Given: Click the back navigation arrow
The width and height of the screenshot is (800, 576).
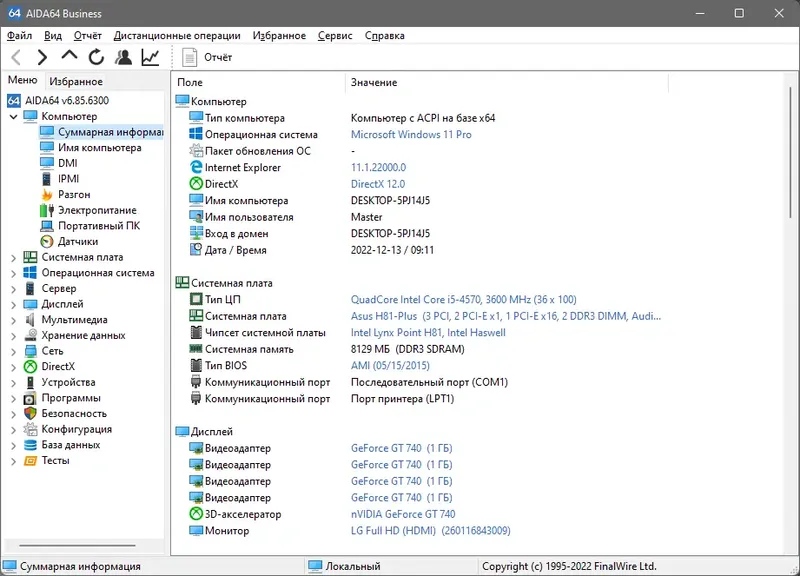Looking at the screenshot, I should point(14,57).
